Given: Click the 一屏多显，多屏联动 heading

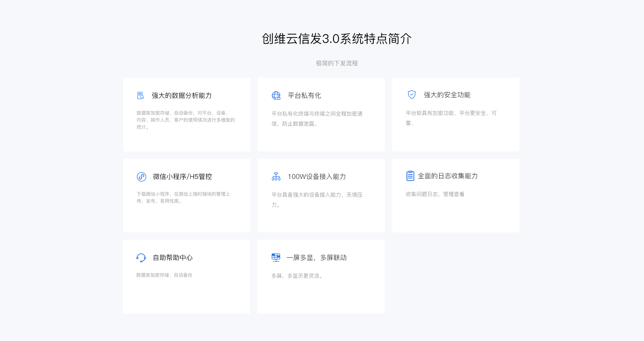Looking at the screenshot, I should 316,258.
